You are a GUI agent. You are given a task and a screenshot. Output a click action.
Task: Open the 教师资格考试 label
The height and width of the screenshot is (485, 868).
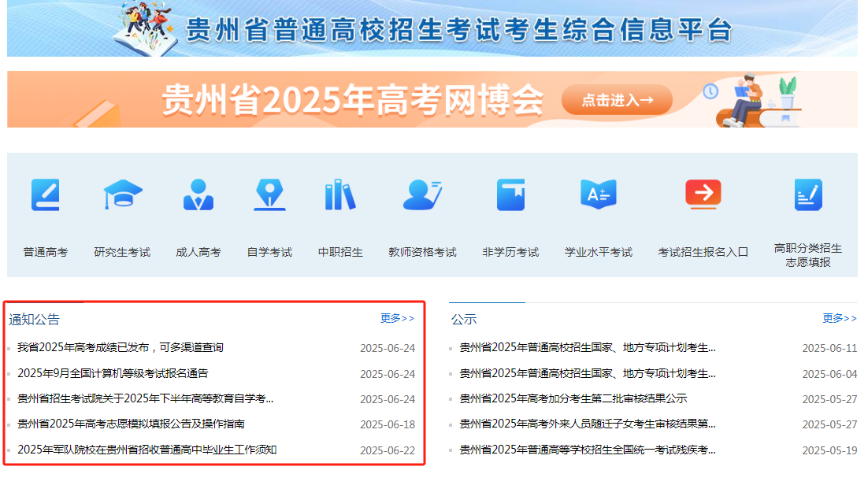click(422, 253)
